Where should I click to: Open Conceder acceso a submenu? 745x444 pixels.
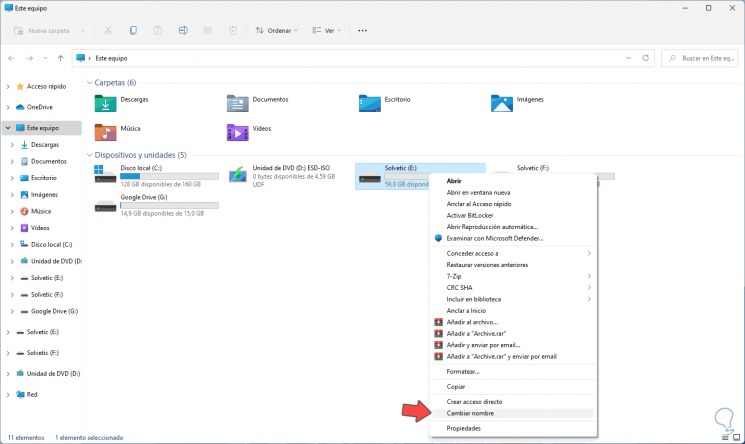(513, 253)
